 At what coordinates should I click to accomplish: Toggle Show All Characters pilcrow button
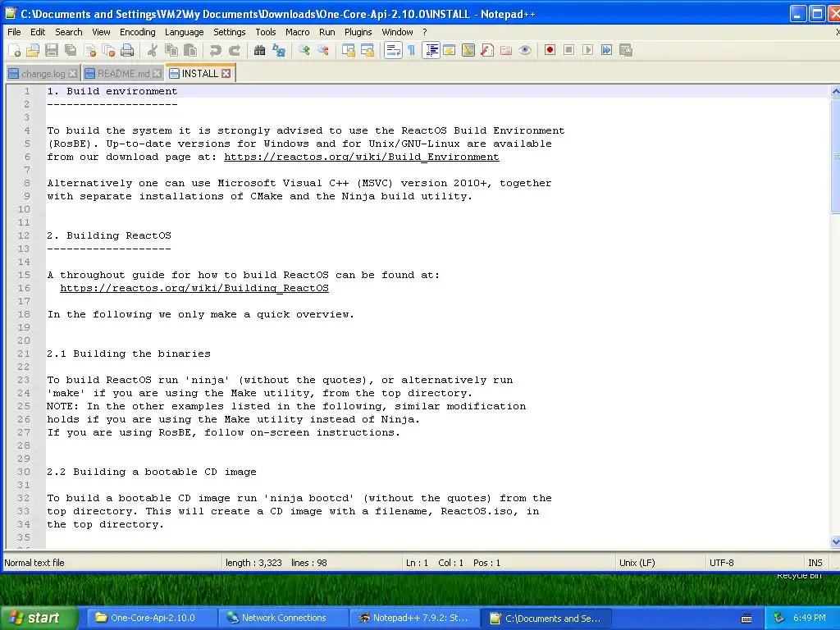coord(412,50)
